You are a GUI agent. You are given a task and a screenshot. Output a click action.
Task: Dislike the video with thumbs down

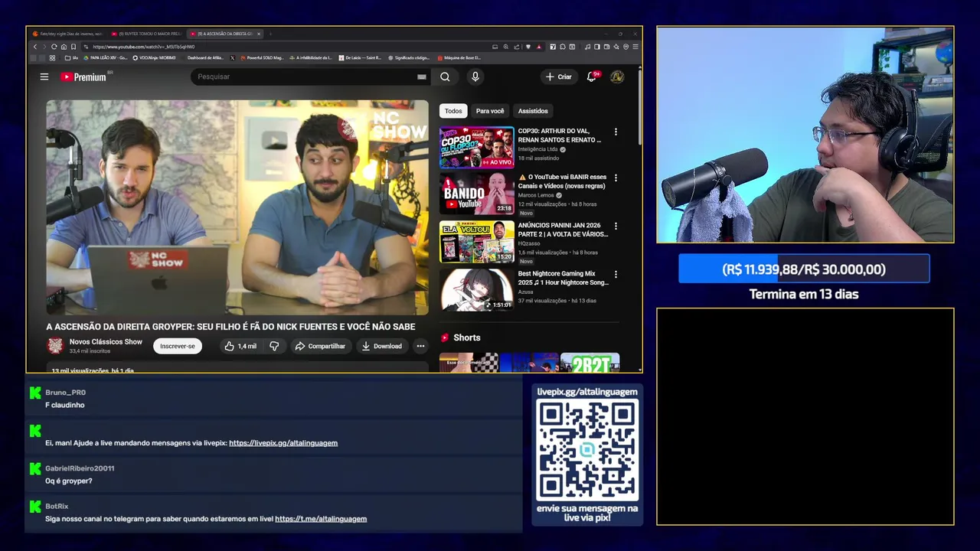[274, 346]
